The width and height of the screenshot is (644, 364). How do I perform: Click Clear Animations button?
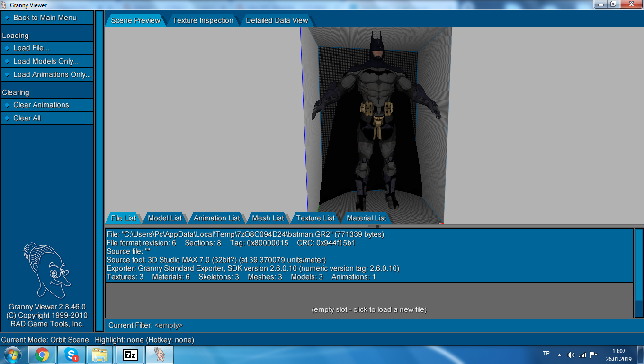[47, 105]
